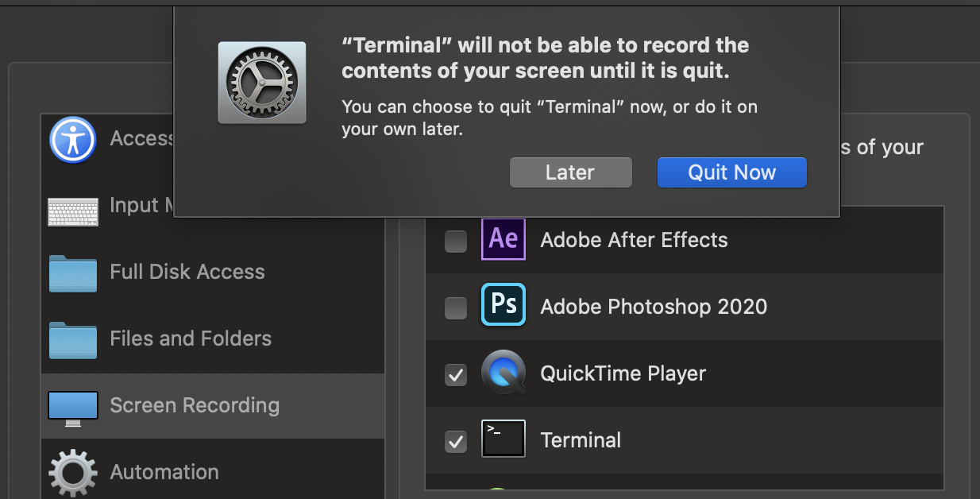Screen dimensions: 980x499
Task: Click the Files and Folders folder icon
Action: click(x=73, y=339)
